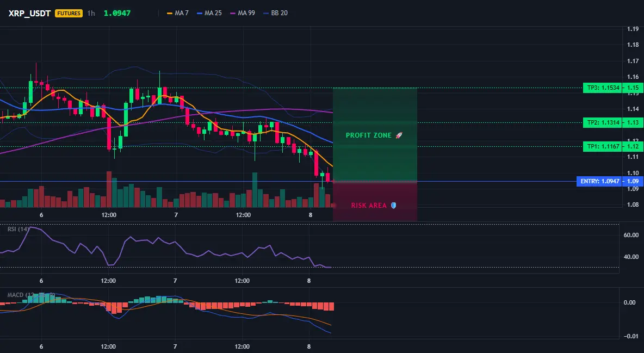
Task: Click the 1.18 price axis label
Action: (633, 45)
